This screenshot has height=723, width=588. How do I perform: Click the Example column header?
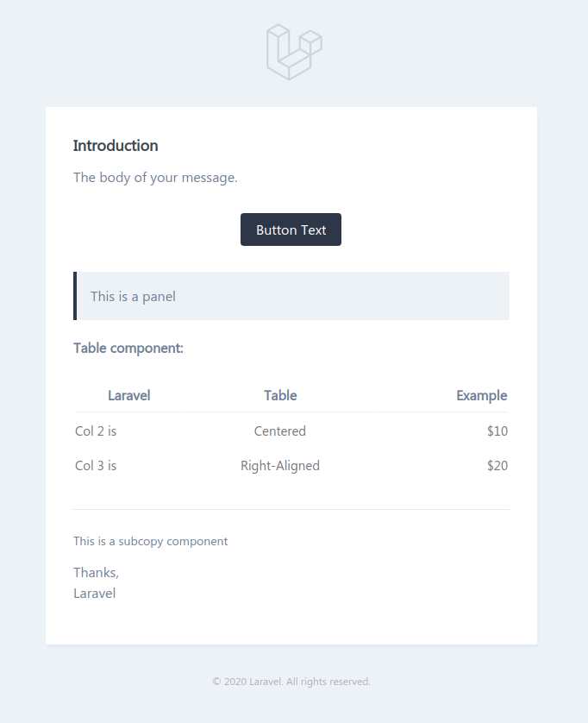(481, 395)
